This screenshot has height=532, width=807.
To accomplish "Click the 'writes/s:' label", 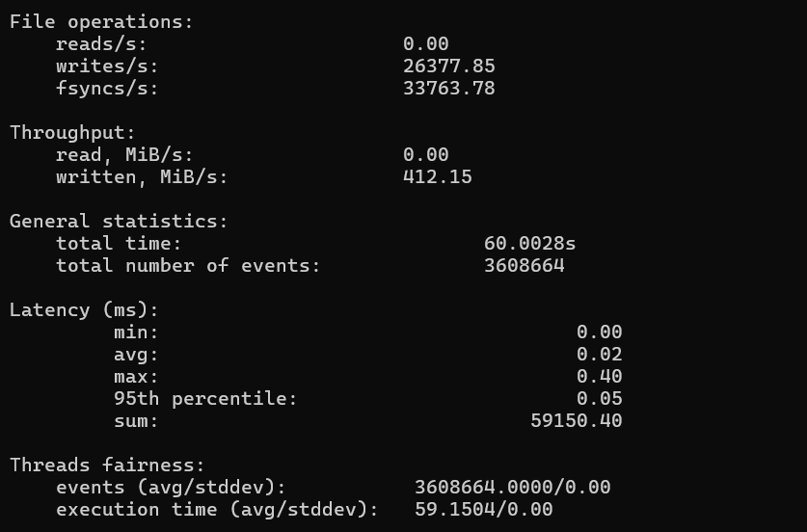I will click(x=107, y=66).
